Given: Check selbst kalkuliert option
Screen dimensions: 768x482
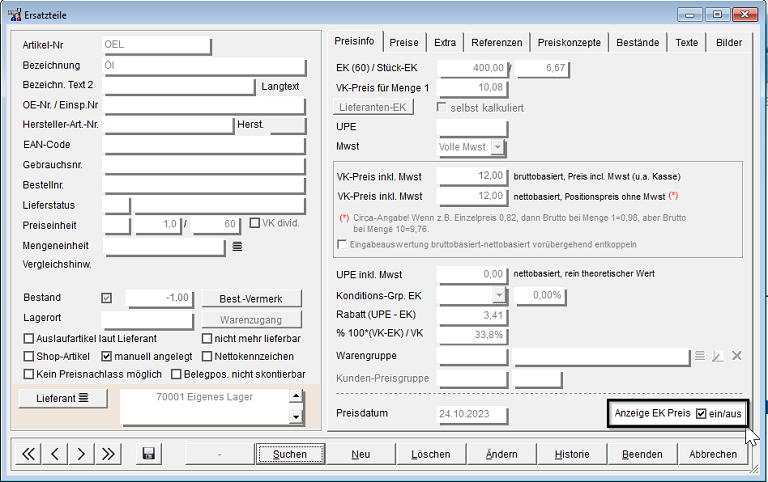Looking at the screenshot, I should coord(441,107).
